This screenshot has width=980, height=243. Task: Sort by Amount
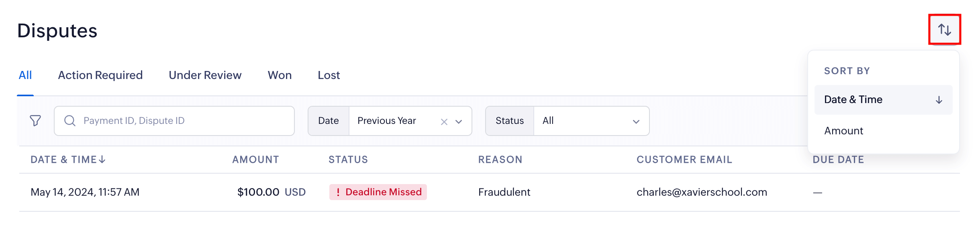point(843,131)
